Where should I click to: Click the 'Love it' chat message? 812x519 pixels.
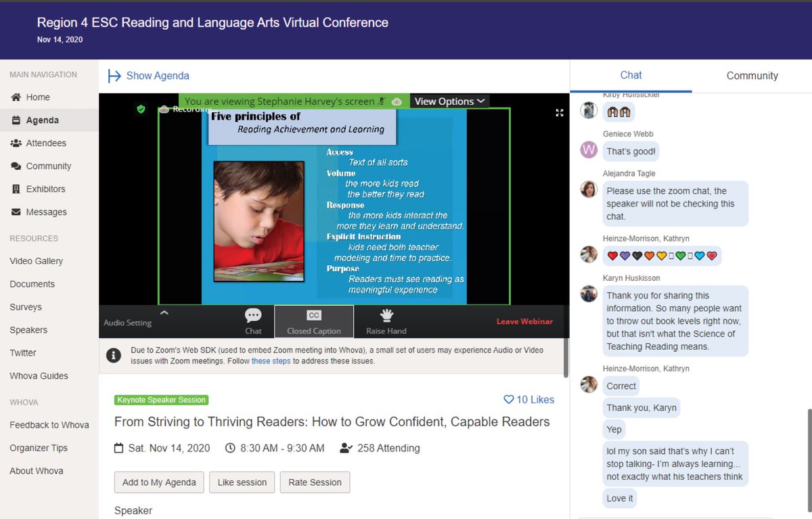(620, 499)
